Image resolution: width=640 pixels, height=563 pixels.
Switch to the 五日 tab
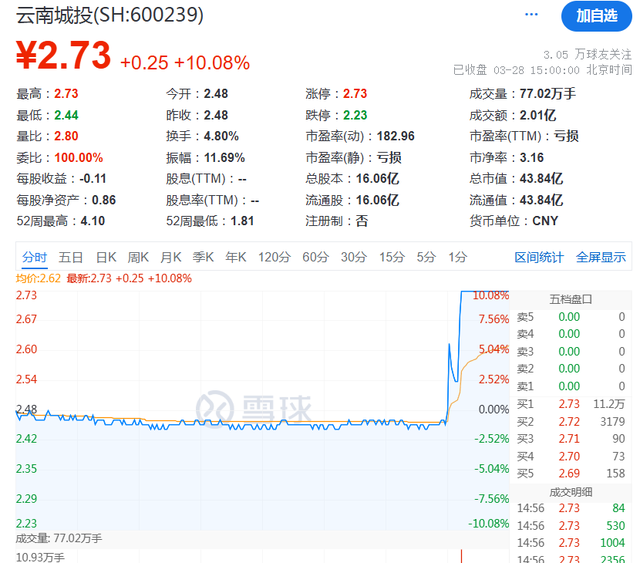[71, 257]
